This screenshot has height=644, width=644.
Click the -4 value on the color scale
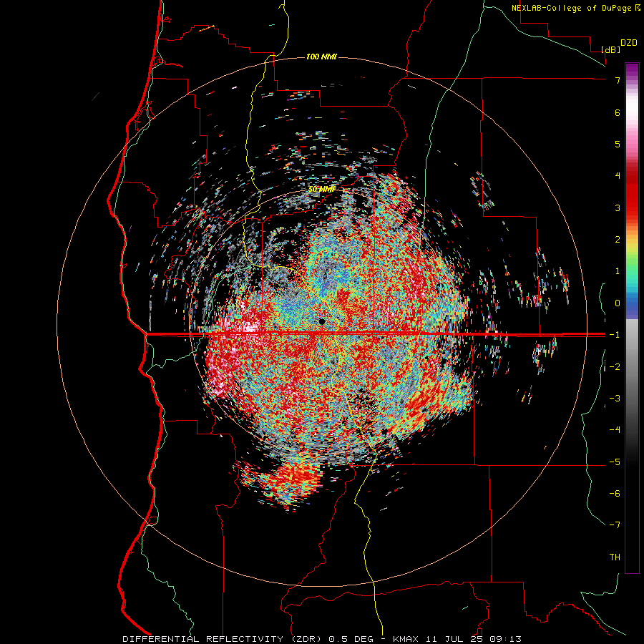click(615, 430)
